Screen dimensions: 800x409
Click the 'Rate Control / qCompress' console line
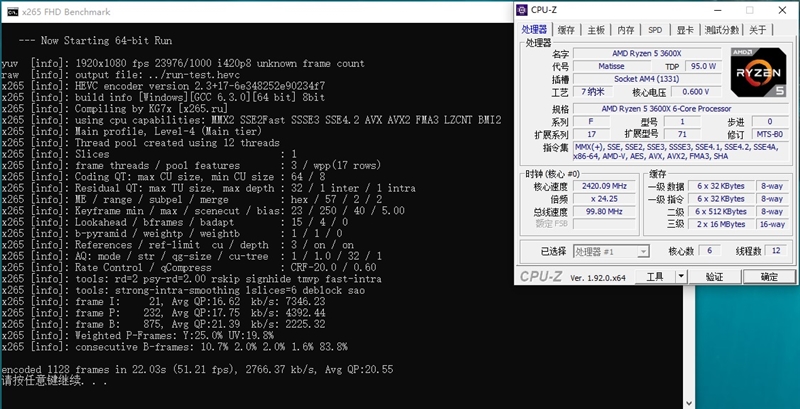(189, 268)
